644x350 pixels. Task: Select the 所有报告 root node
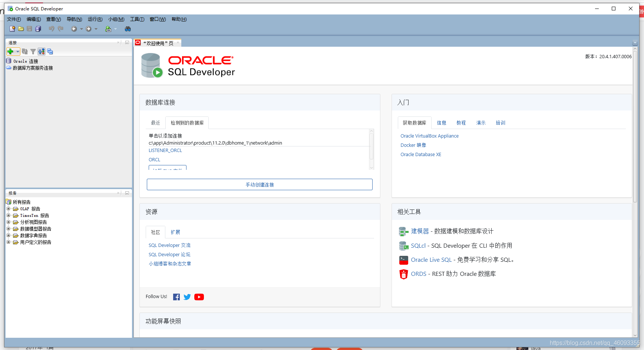(x=19, y=202)
